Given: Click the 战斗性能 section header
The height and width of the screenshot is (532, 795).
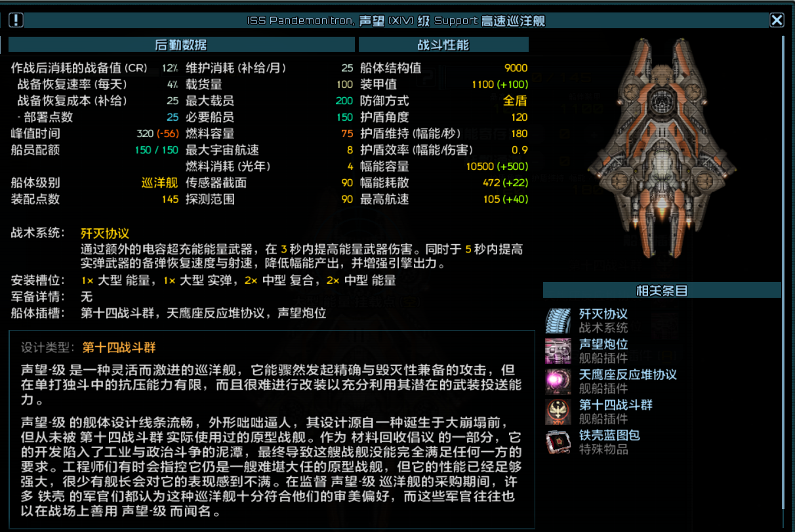Looking at the screenshot, I should [x=443, y=45].
